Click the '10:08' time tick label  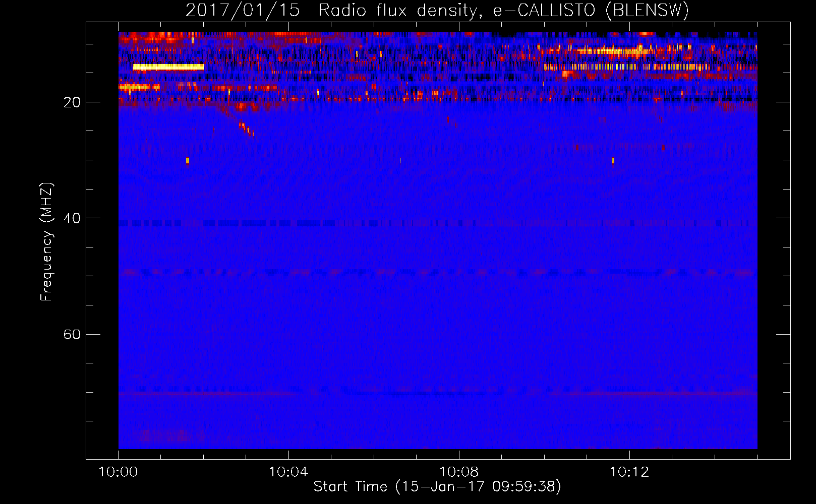[459, 472]
